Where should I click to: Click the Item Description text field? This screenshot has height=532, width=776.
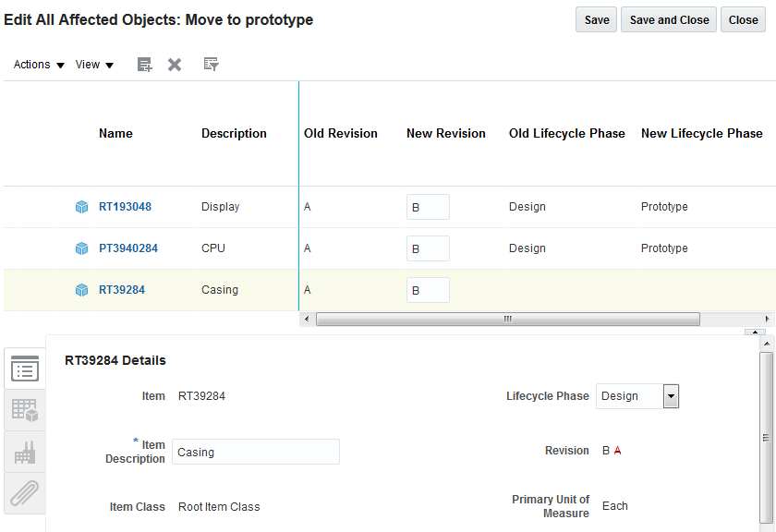[x=256, y=452]
